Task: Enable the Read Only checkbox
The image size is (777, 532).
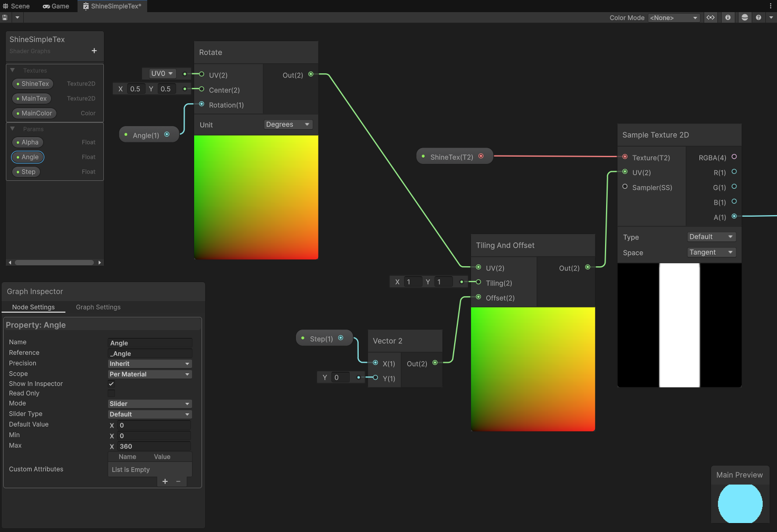Action: pyautogui.click(x=111, y=393)
